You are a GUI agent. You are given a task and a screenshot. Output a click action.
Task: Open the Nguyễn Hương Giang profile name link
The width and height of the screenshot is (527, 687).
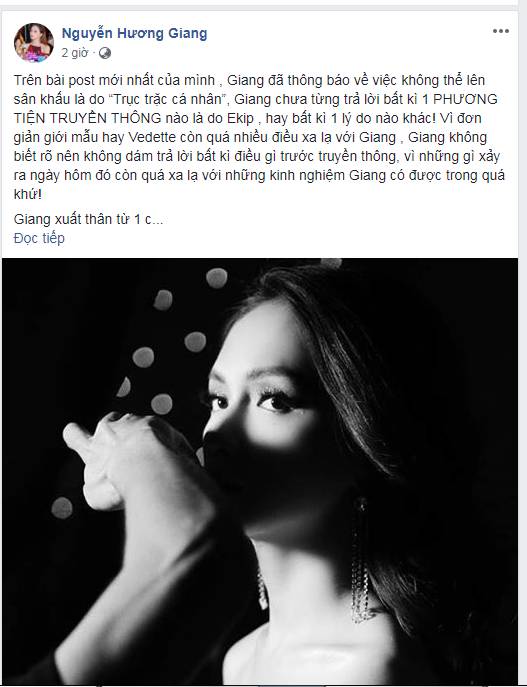pos(134,33)
